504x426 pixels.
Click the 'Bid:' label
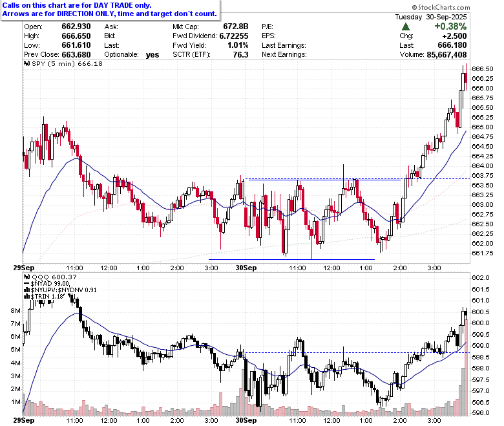[x=110, y=36]
